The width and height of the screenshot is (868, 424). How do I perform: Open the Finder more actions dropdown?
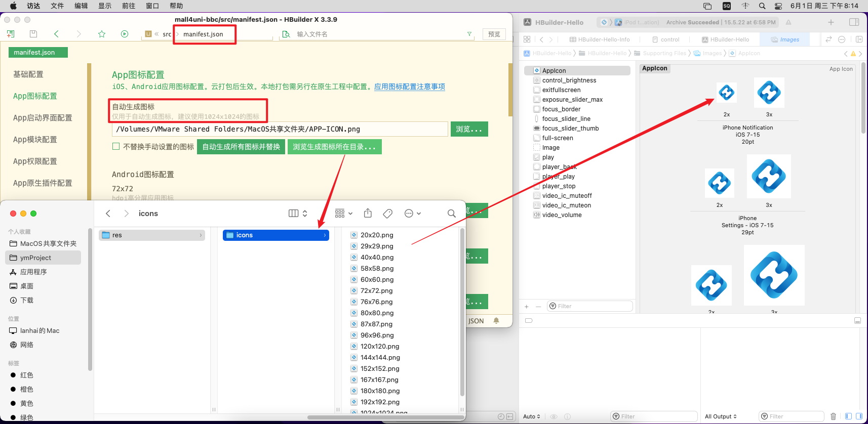point(413,214)
